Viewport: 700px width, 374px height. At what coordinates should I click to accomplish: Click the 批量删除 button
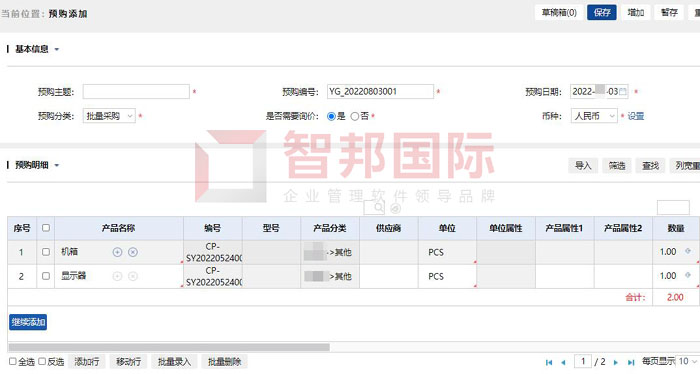[225, 362]
